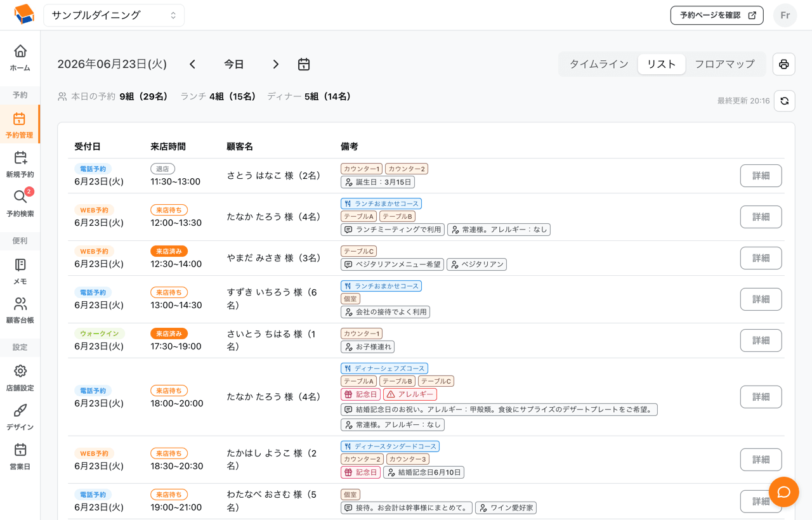Image resolution: width=812 pixels, height=520 pixels.
Task: Print the reservation list
Action: tap(784, 64)
